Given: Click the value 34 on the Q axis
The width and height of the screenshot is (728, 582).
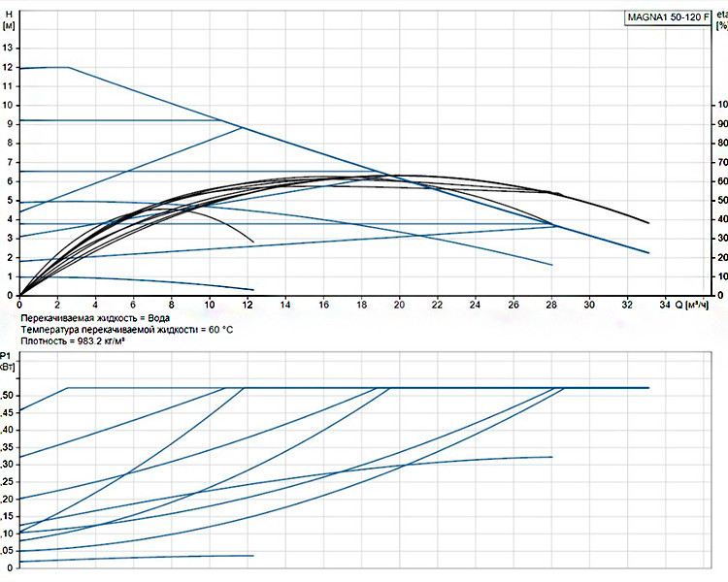Looking at the screenshot, I should point(665,305).
